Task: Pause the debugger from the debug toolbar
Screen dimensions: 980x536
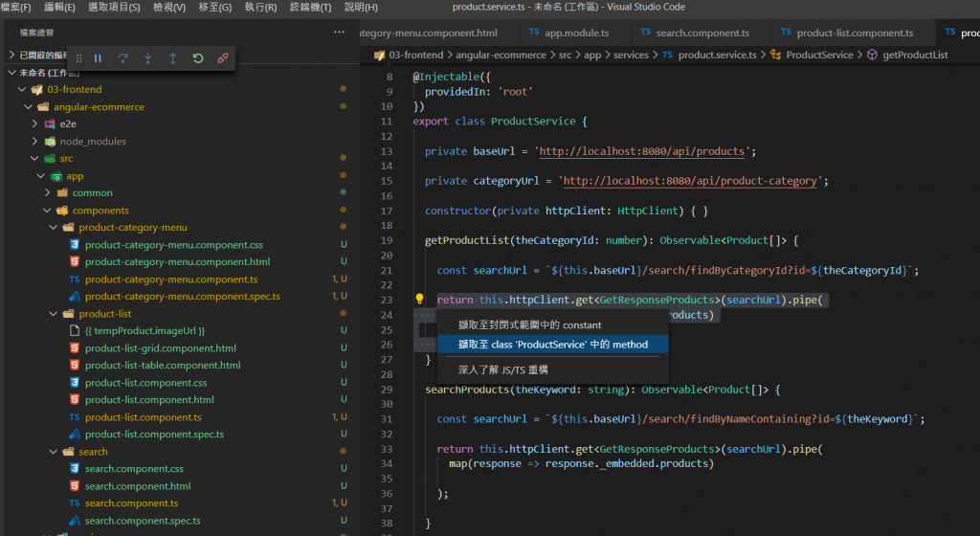Action: click(98, 58)
